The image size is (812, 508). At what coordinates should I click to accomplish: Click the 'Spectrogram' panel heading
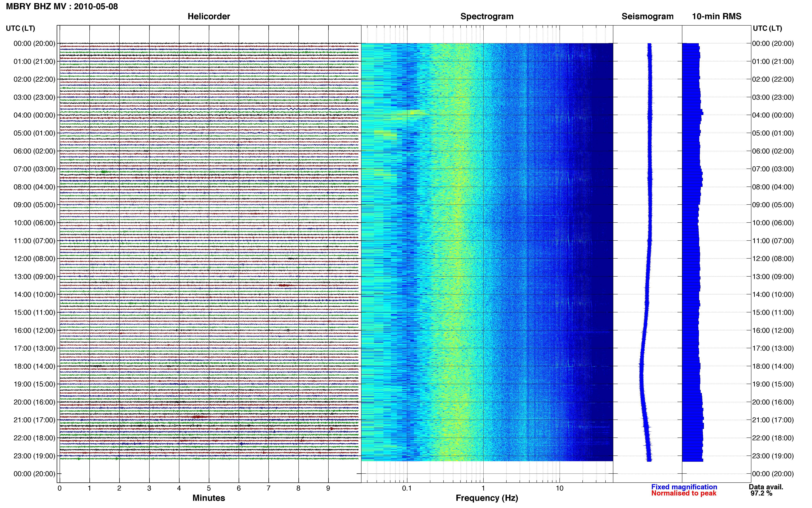(487, 16)
